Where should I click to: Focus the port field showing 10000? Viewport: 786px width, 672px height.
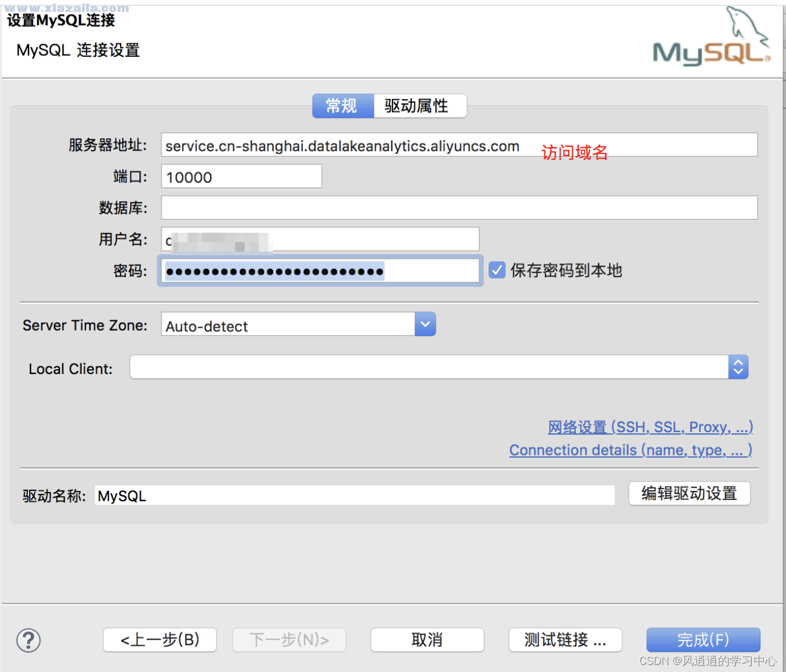point(242,176)
